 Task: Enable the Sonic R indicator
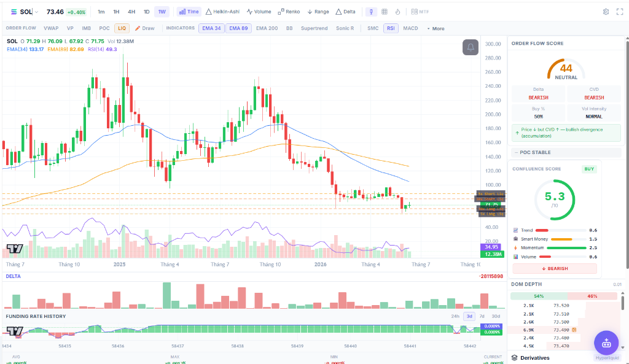(x=345, y=28)
